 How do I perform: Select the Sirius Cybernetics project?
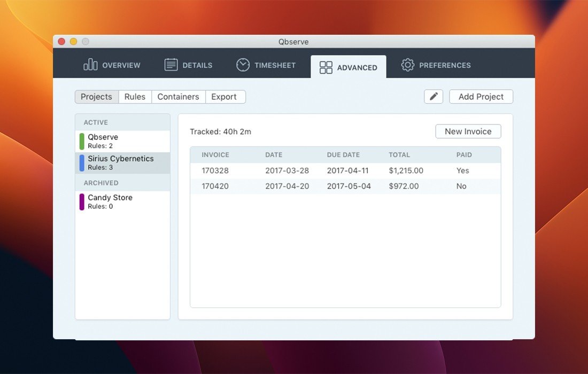123,162
